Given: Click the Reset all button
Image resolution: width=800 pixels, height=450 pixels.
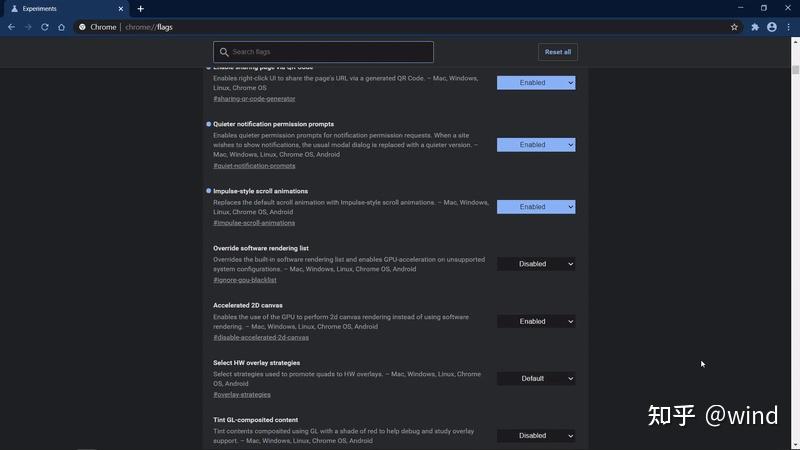Looking at the screenshot, I should pos(557,52).
